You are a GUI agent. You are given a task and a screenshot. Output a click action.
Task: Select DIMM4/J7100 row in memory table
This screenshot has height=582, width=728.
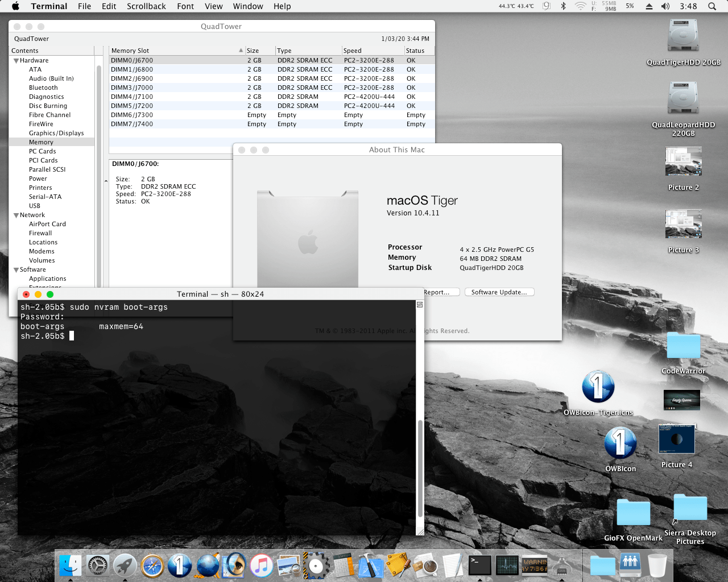coord(272,97)
